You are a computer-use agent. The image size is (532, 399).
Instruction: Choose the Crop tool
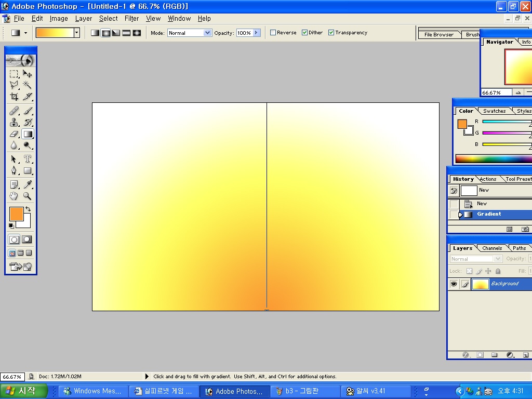tap(14, 97)
